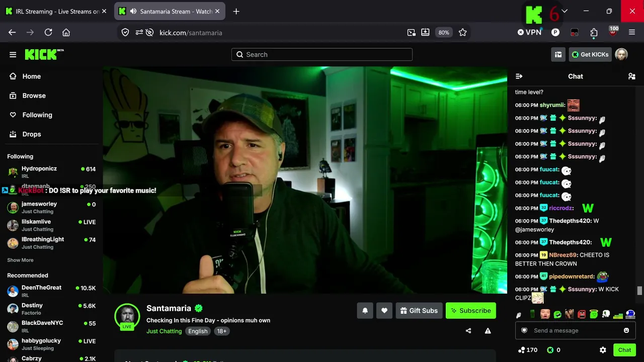This screenshot has height=362, width=644.
Task: Open the browser application menu
Action: (632, 32)
